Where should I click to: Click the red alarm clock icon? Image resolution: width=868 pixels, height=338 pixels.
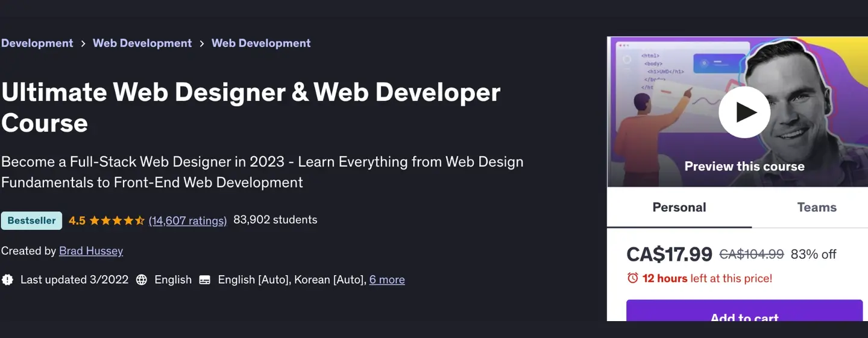click(632, 278)
